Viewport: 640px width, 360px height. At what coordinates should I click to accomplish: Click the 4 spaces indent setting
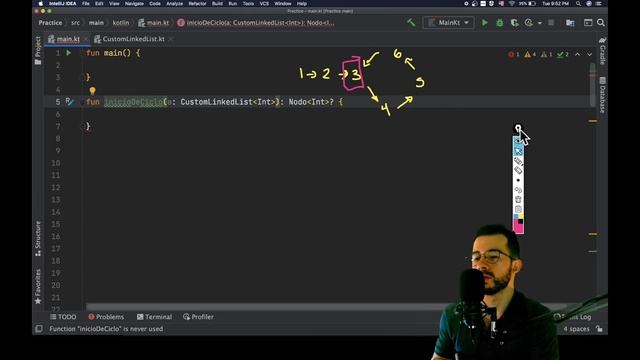[x=576, y=329]
